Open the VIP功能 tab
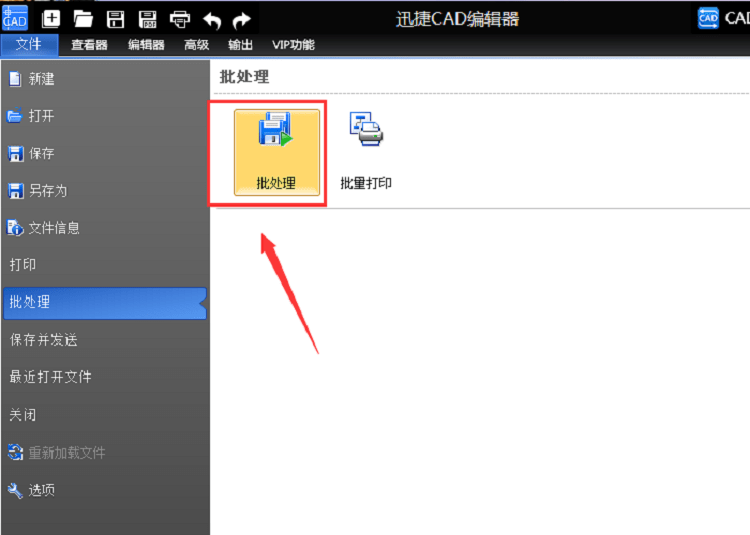The height and width of the screenshot is (535, 750). pos(293,45)
